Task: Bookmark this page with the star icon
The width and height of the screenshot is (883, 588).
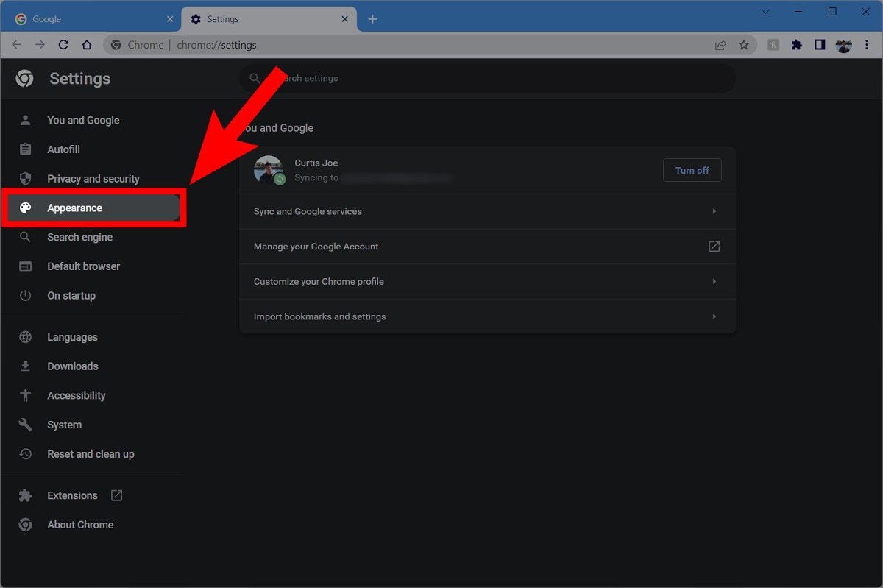Action: (744, 45)
